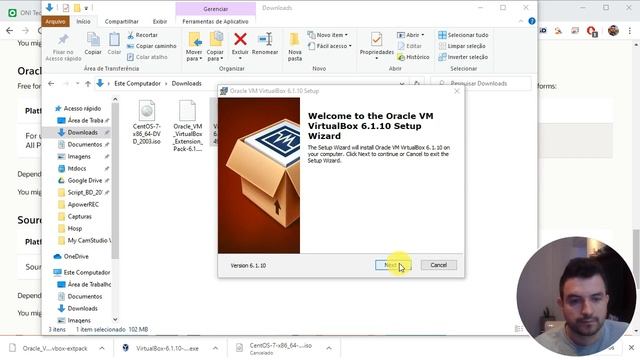
Task: Select the CentOS-7 iso file
Action: pyautogui.click(x=147, y=122)
